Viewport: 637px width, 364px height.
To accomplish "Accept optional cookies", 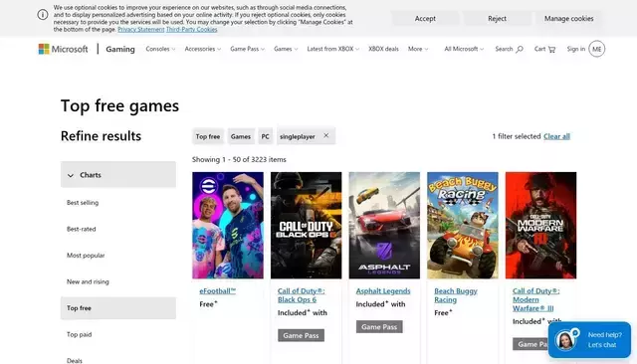I will point(425,18).
